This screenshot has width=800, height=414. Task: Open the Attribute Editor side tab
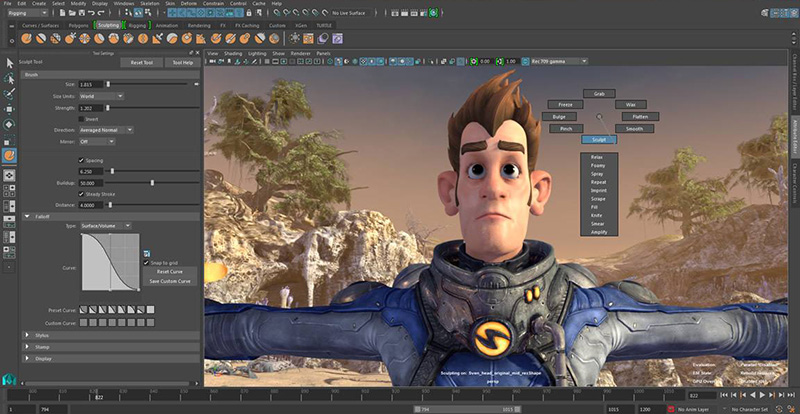pos(794,136)
